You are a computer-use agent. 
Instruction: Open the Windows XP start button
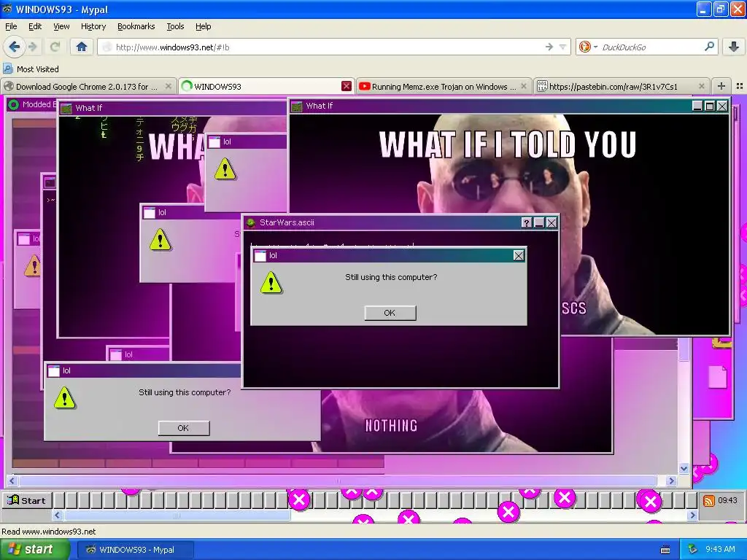pos(34,550)
